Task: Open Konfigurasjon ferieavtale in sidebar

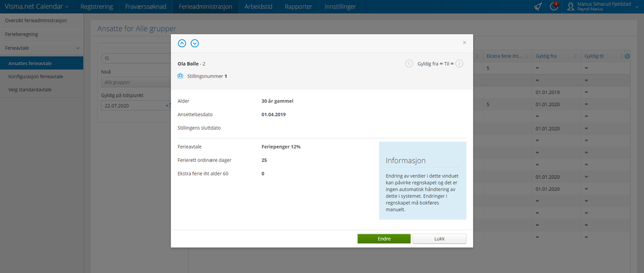Action: pyautogui.click(x=41, y=76)
